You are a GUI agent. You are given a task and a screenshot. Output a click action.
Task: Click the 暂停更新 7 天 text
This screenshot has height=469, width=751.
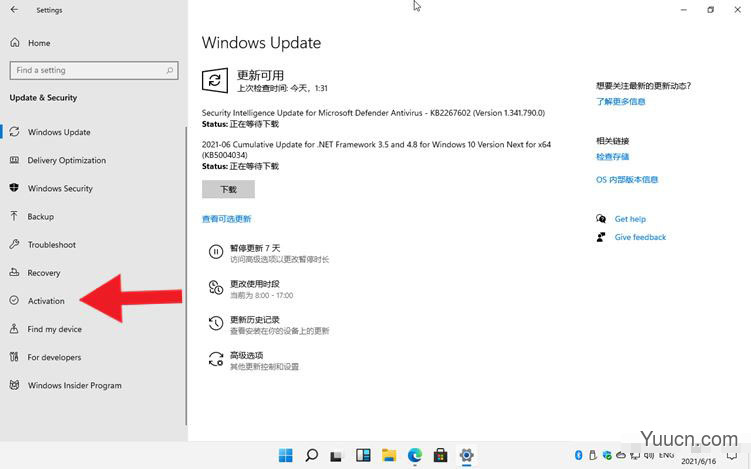click(x=255, y=248)
